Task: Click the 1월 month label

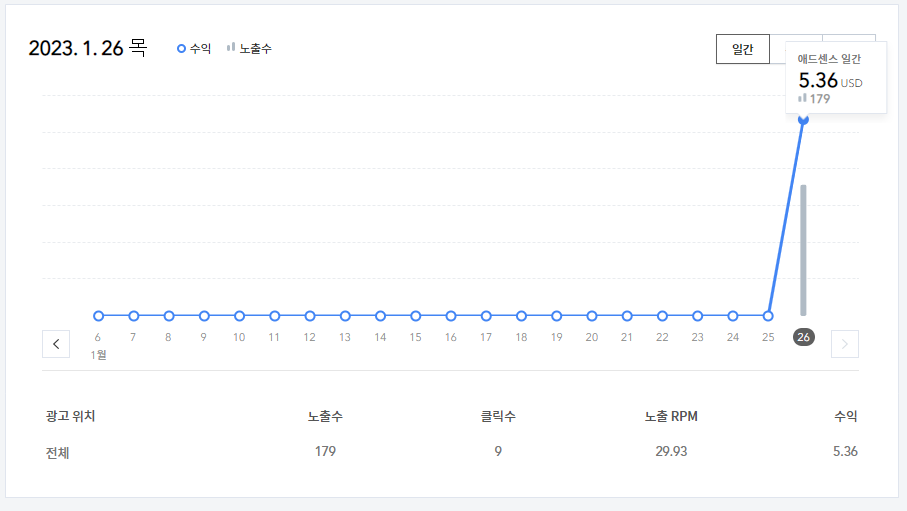Action: click(98, 355)
